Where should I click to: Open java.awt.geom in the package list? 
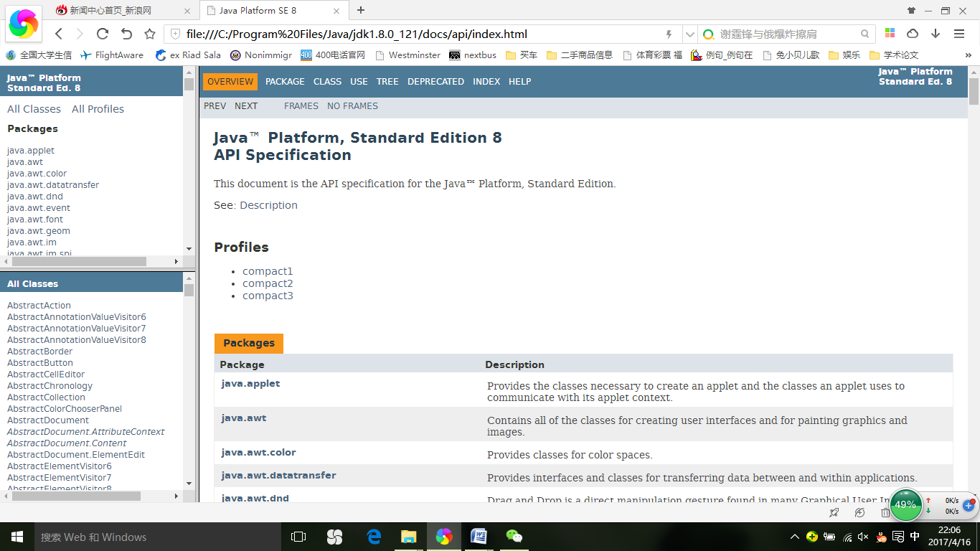(38, 231)
